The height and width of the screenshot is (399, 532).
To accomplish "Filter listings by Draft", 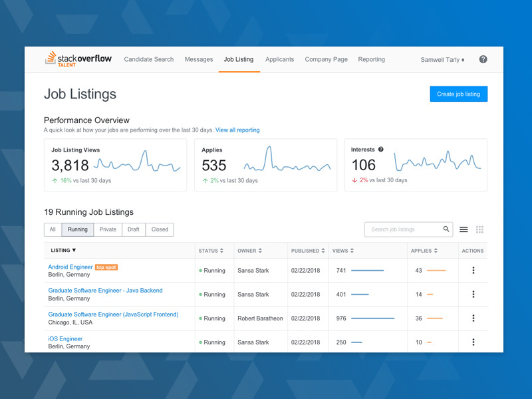I will coord(134,229).
